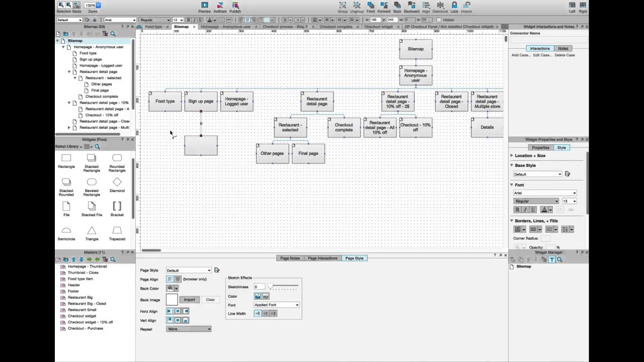Open the Back Color picker
This screenshot has height=362, width=644.
pos(173,288)
